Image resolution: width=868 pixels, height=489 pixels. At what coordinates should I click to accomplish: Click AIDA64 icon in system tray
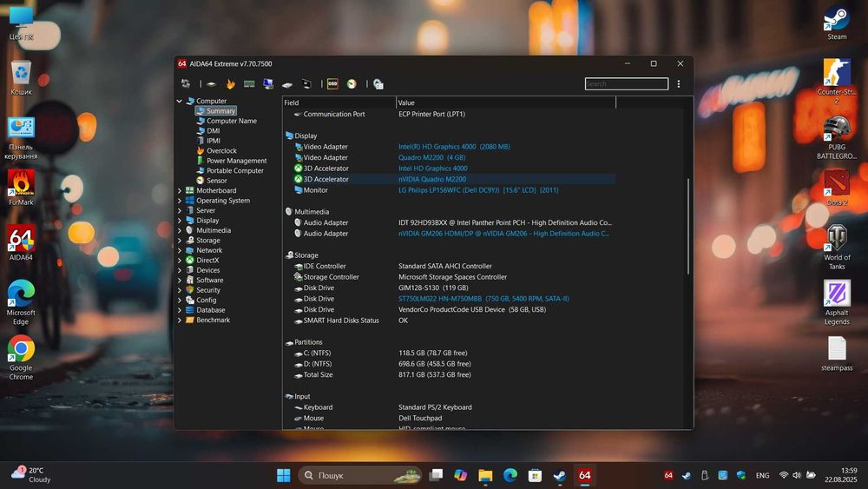pyautogui.click(x=668, y=475)
